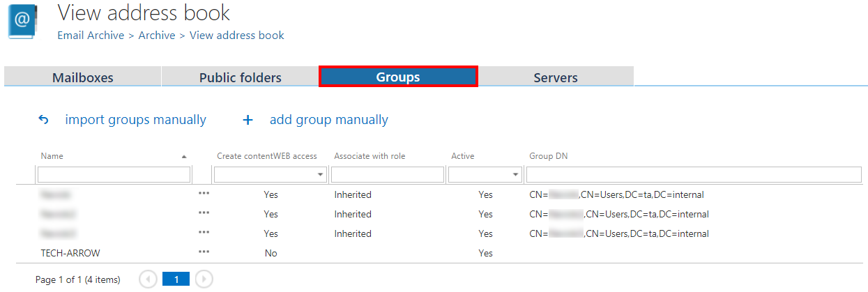Open the three-dot menu of first group row
This screenshot has width=868, height=292.
(x=204, y=194)
